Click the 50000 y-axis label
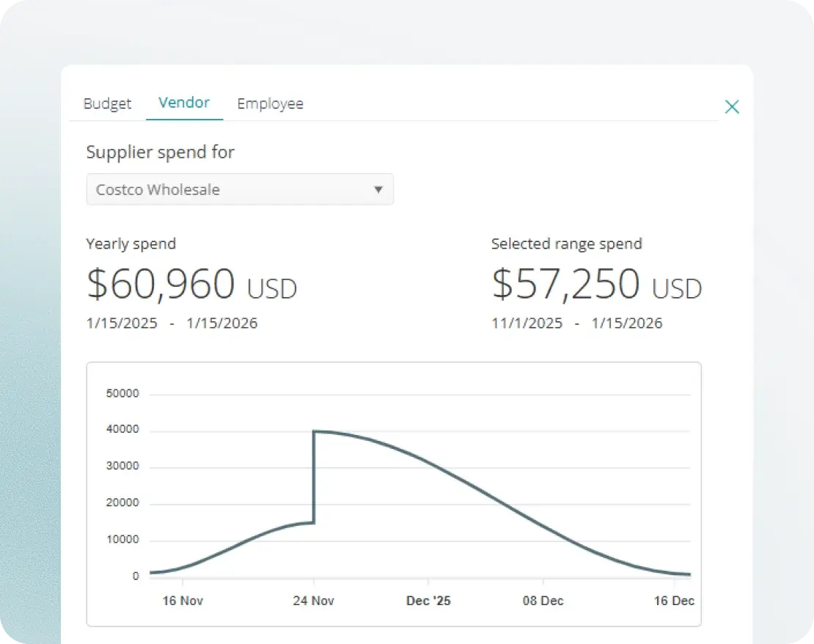814x644 pixels. coord(122,393)
